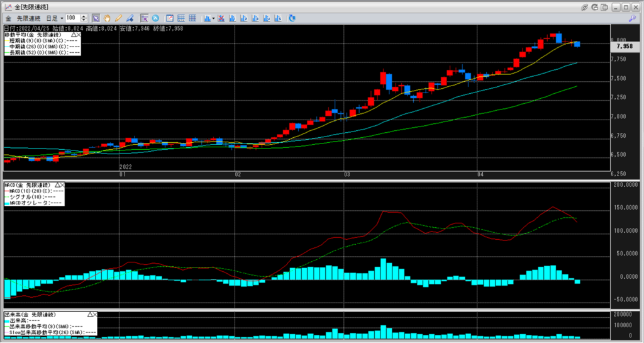
Task: Click the link chain icon in title bar
Action: pyautogui.click(x=585, y=6)
